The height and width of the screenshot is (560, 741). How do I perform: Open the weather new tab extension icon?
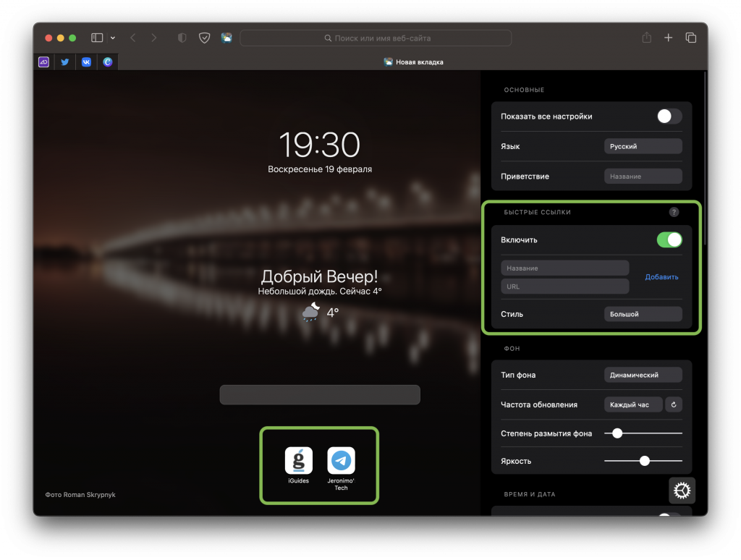(x=226, y=38)
